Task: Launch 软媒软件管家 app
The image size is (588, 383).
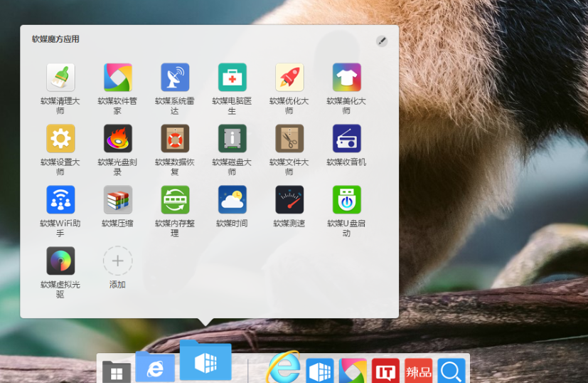Action: (x=118, y=78)
